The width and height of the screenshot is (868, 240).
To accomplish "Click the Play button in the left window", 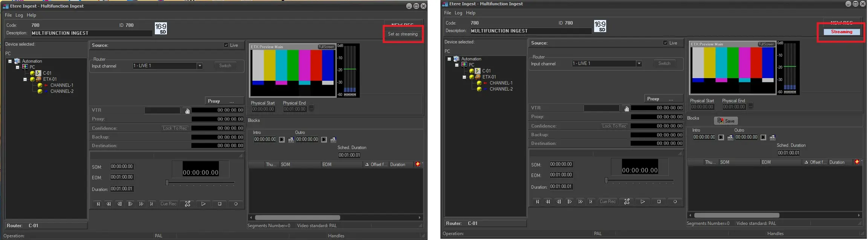I will point(203,204).
